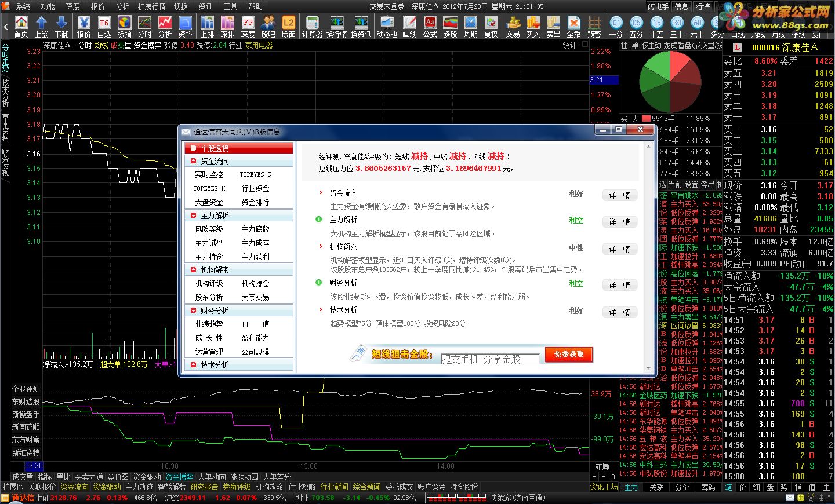The width and height of the screenshot is (835, 504).
Task: Select the 三十 thirty-minute period icon
Action: click(677, 26)
